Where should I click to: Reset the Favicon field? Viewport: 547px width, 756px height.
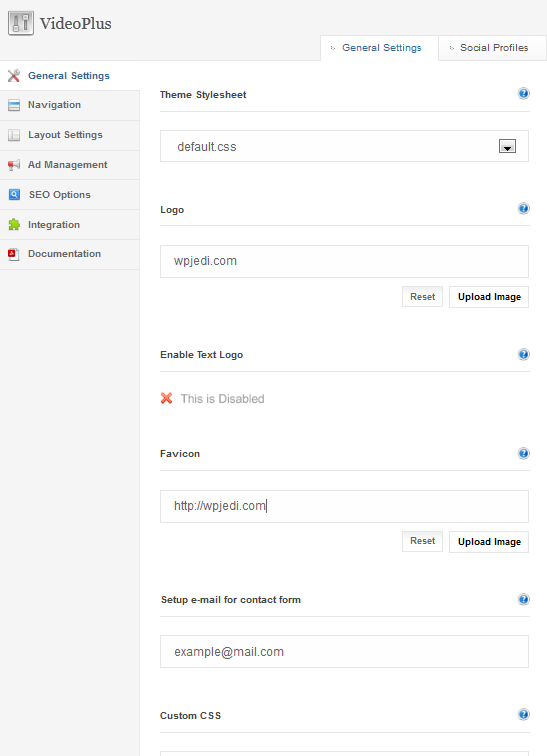(422, 541)
